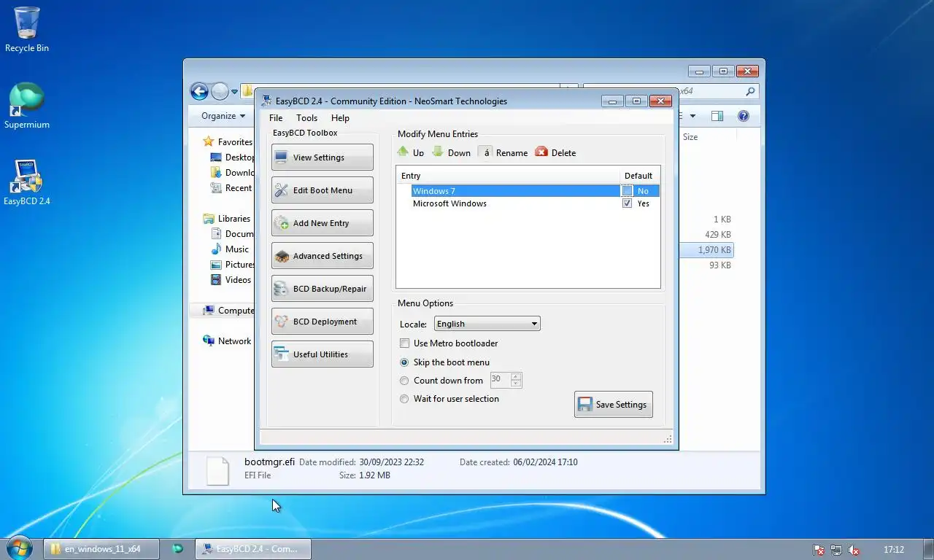This screenshot has width=934, height=560.
Task: Open EasyBCD 2.4 desktop shortcut
Action: point(27,182)
